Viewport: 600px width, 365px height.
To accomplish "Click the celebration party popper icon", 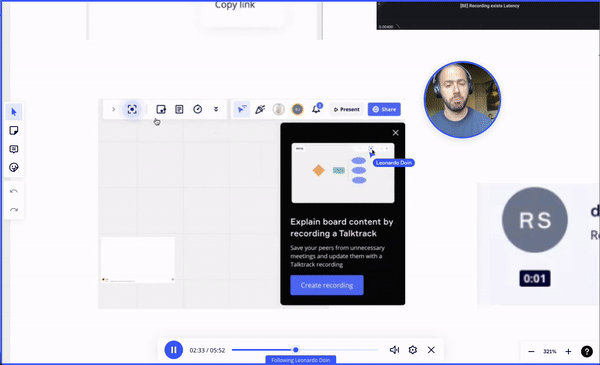I will [x=260, y=109].
